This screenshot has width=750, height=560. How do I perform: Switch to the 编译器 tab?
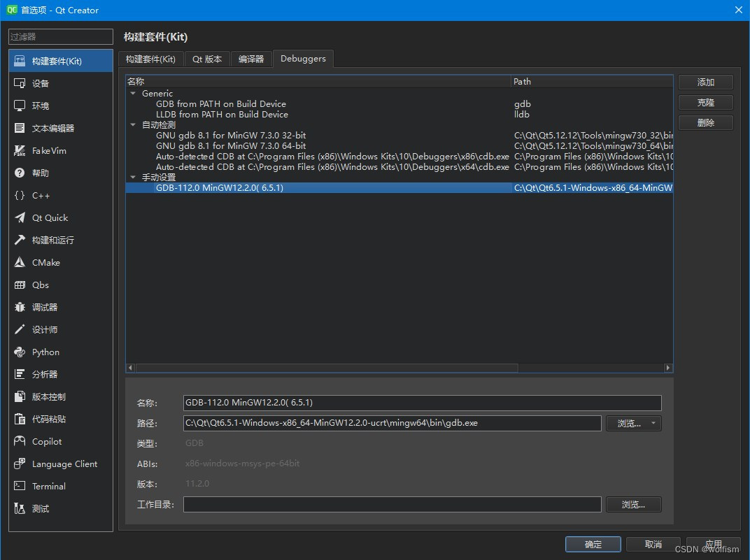pyautogui.click(x=251, y=59)
